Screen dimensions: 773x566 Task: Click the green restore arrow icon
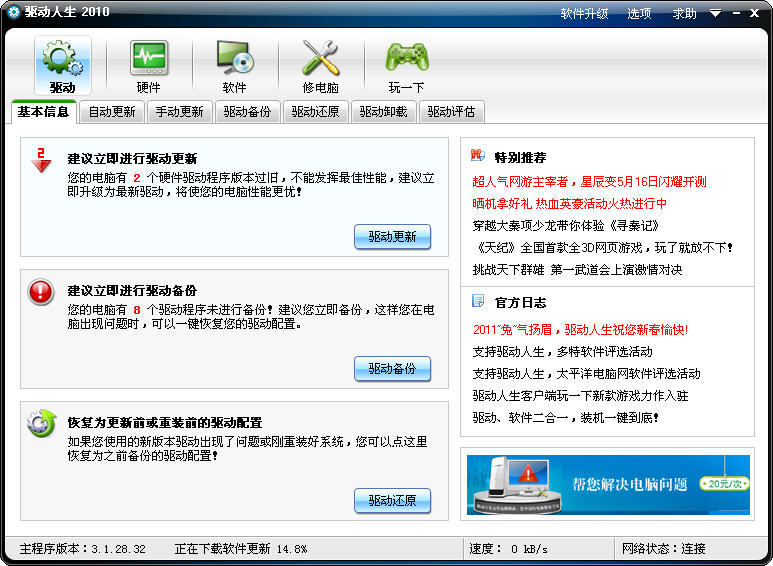(41, 423)
